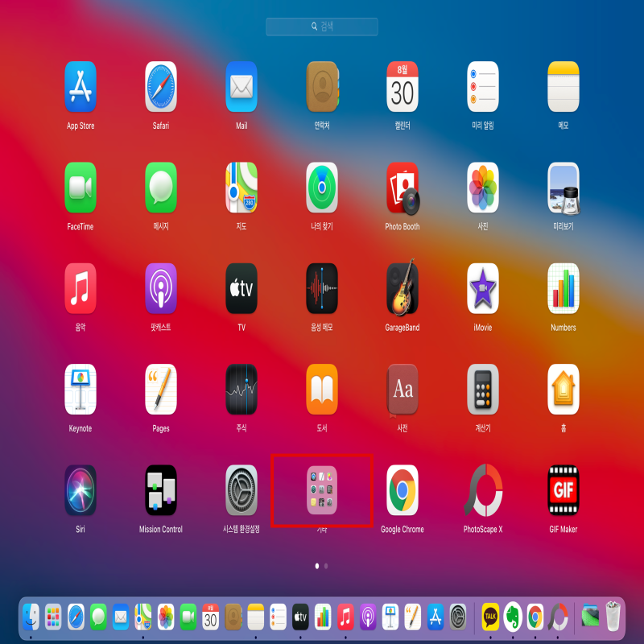Launch Photo Booth

click(403, 188)
